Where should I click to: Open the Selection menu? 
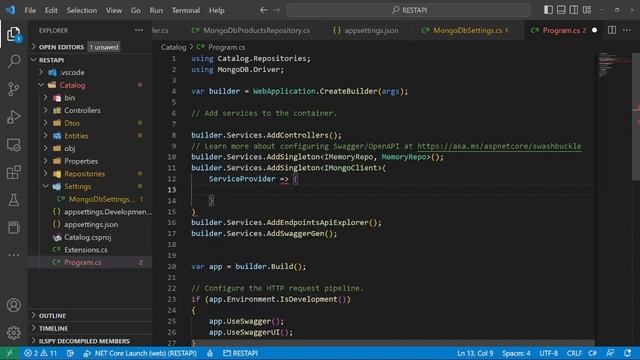pos(82,10)
